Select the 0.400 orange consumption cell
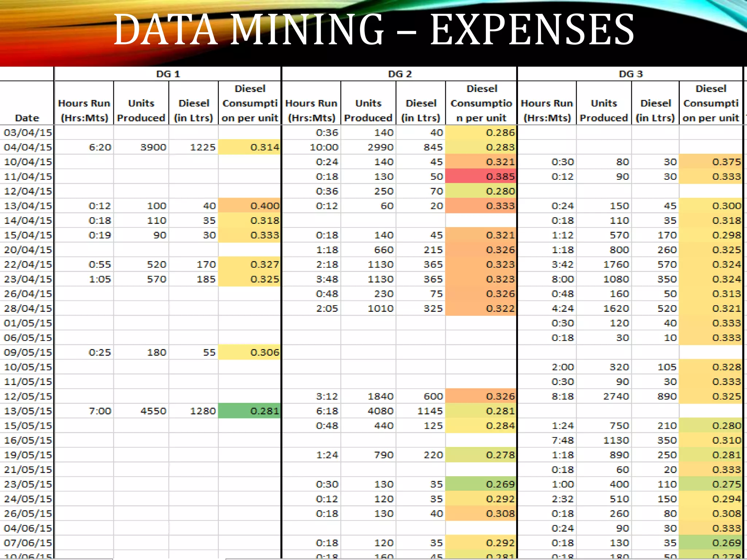The width and height of the screenshot is (747, 560). pyautogui.click(x=250, y=206)
